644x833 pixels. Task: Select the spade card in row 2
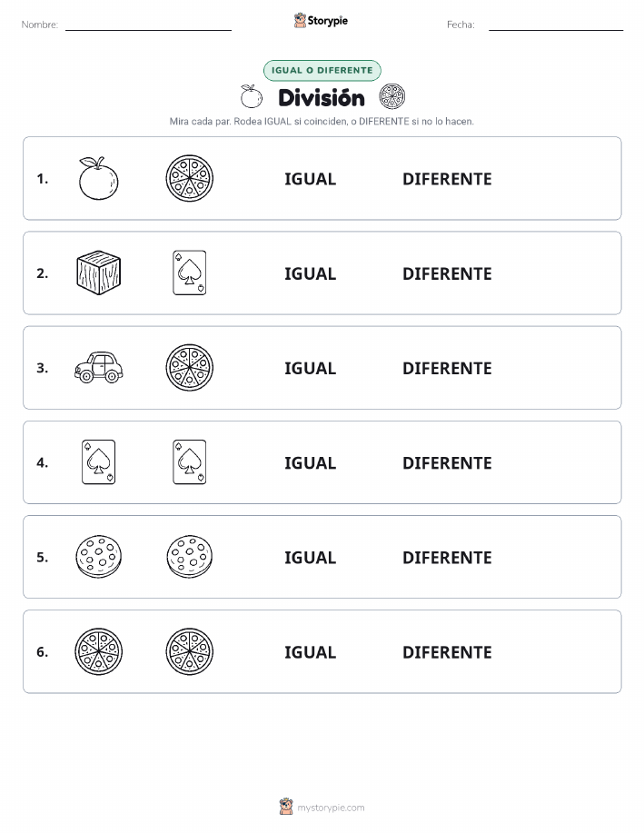click(190, 273)
